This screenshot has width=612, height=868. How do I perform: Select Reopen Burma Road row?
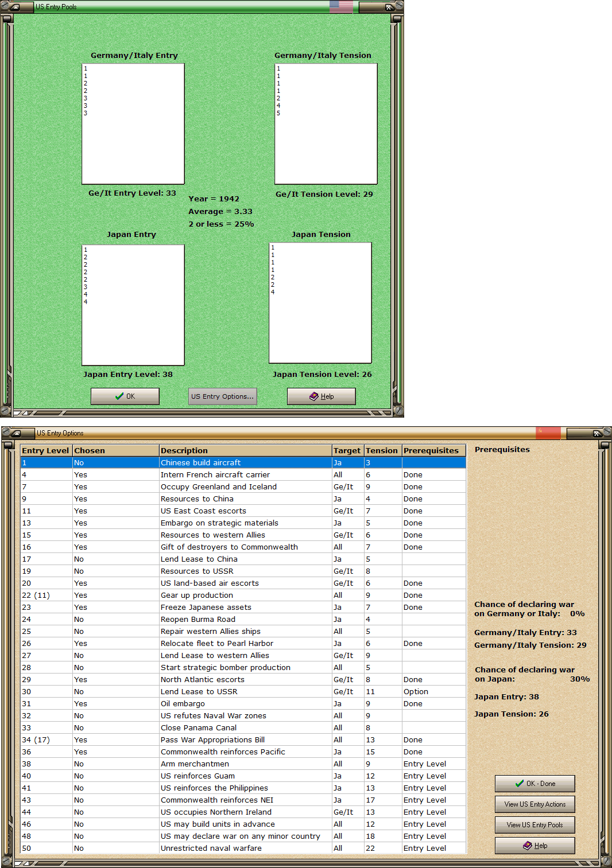click(243, 619)
